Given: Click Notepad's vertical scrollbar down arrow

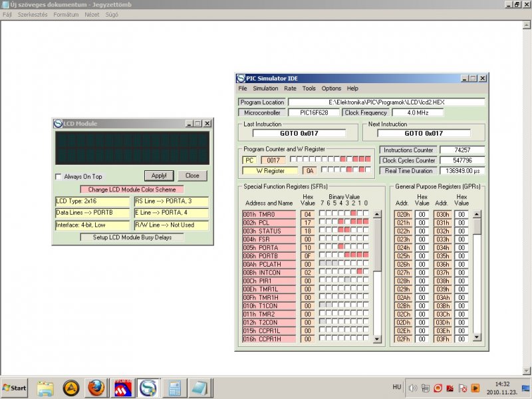Looking at the screenshot, I should click(526, 371).
